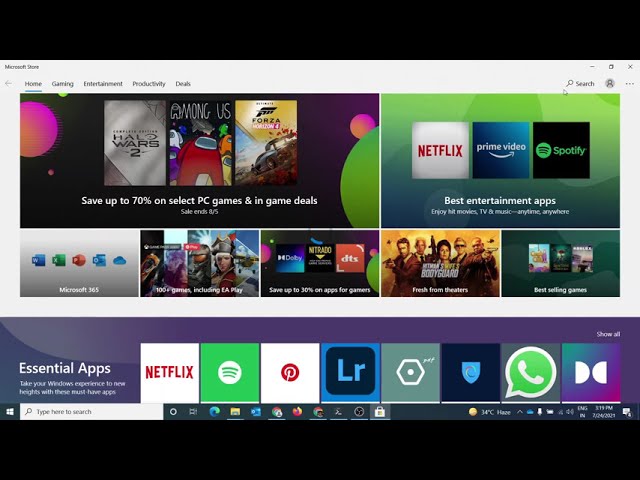Click the Spotify logo in entertainment banner
This screenshot has height=480, width=640.
tap(561, 150)
